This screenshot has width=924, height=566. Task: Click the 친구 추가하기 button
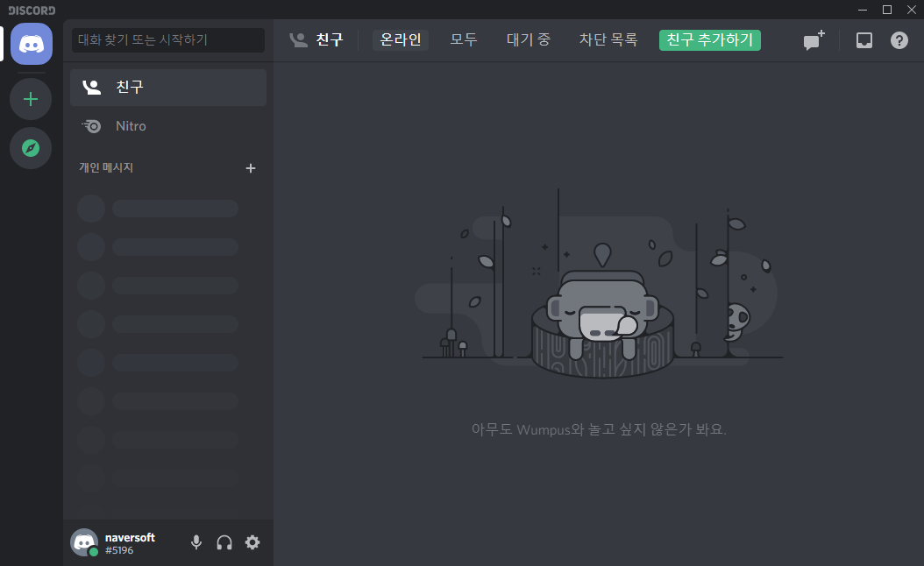[x=709, y=40]
